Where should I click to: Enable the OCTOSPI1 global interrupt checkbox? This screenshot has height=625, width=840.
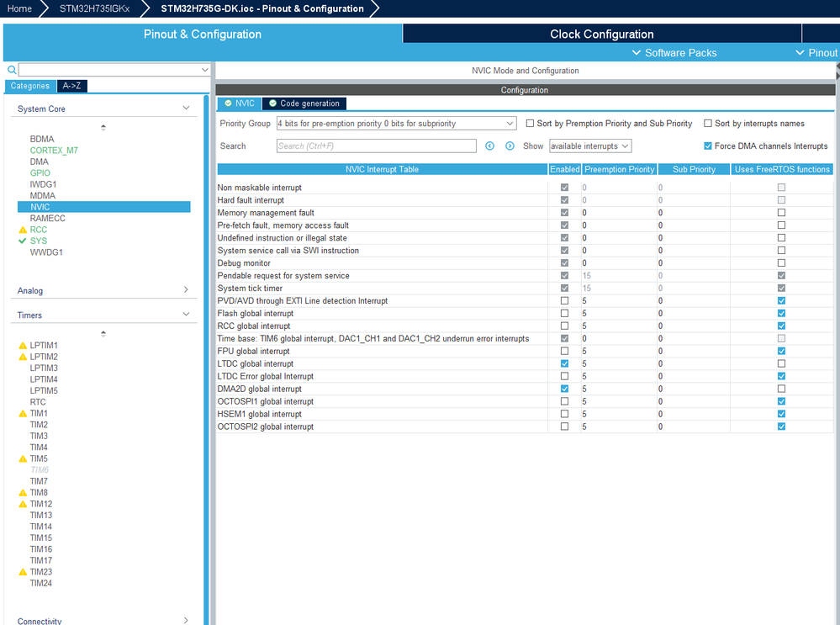pos(565,401)
